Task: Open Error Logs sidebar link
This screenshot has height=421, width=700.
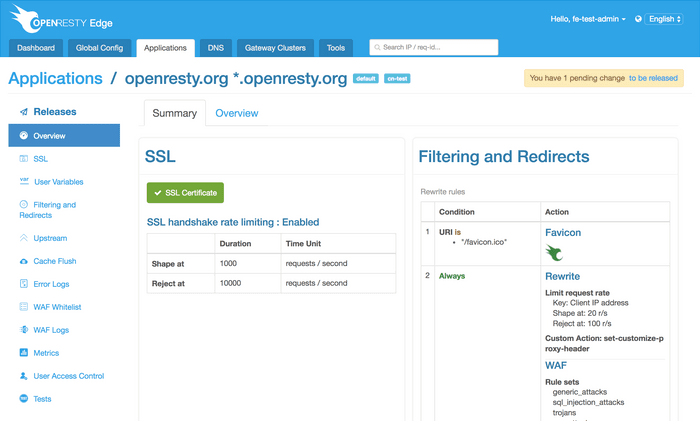Action: [51, 284]
